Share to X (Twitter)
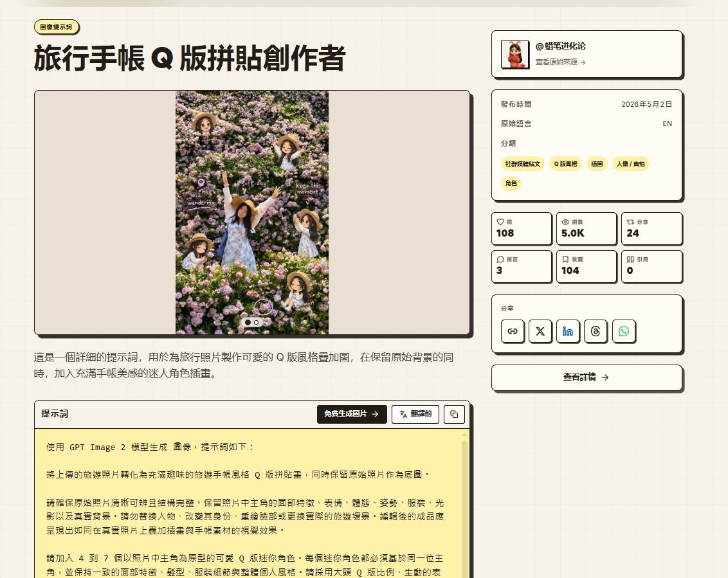The height and width of the screenshot is (578, 728). click(x=540, y=331)
